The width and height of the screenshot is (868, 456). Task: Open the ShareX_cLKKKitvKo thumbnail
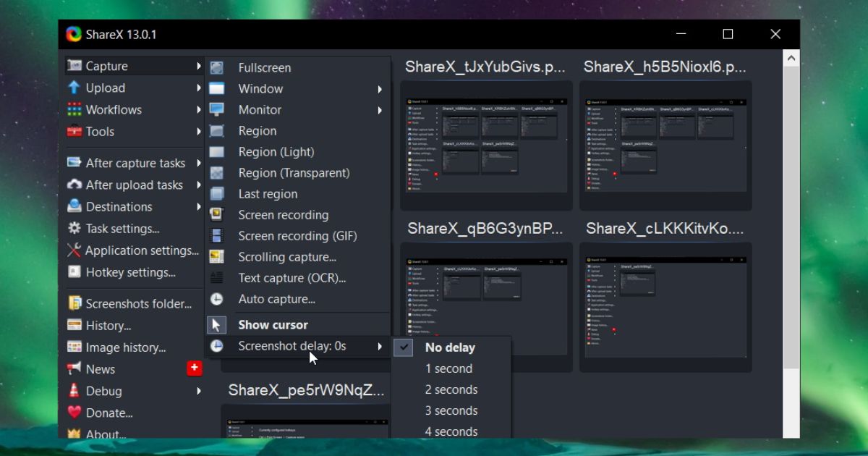(x=664, y=304)
